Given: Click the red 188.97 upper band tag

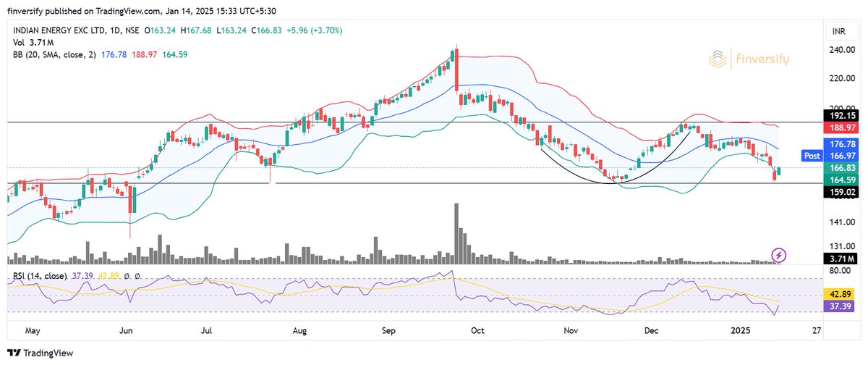Looking at the screenshot, I should 840,127.
